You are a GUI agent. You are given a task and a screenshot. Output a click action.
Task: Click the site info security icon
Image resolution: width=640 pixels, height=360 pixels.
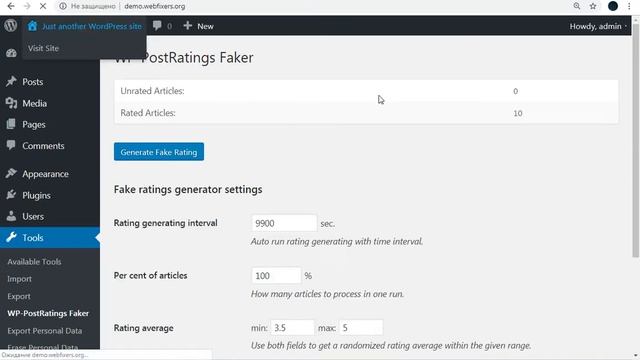coord(62,6)
